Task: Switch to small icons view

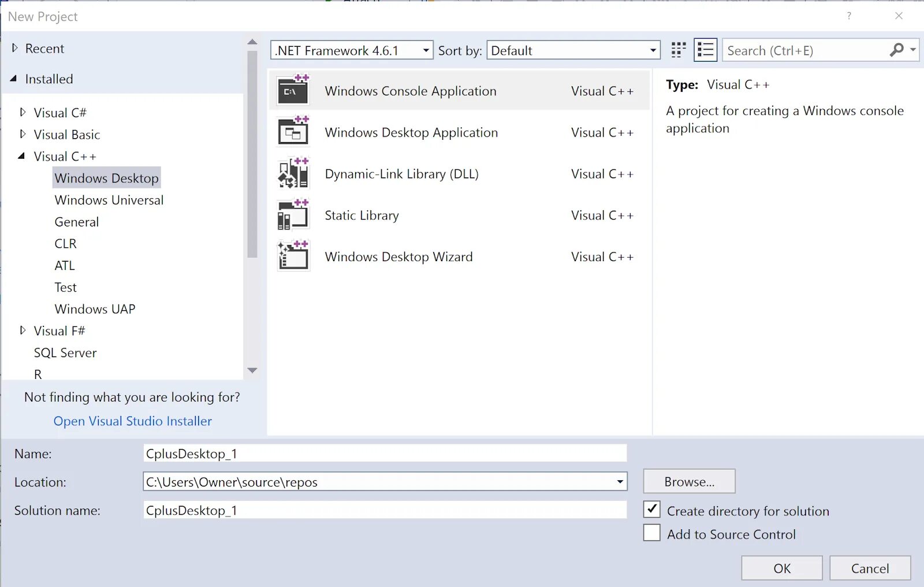Action: 679,50
